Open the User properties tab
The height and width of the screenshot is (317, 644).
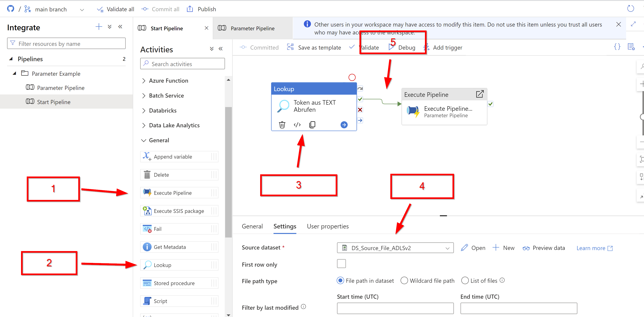pyautogui.click(x=328, y=226)
